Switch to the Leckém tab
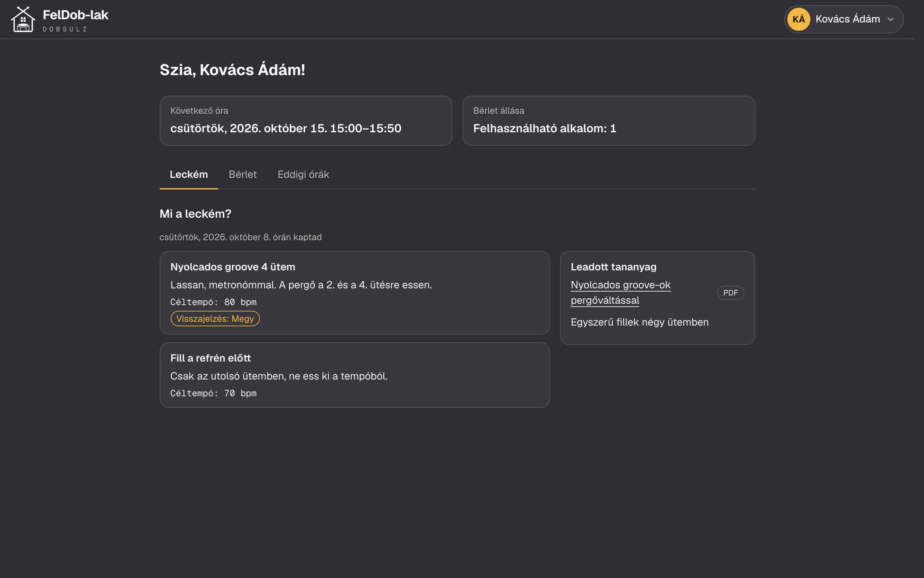Screen dimensions: 924x578 pyautogui.click(x=189, y=175)
